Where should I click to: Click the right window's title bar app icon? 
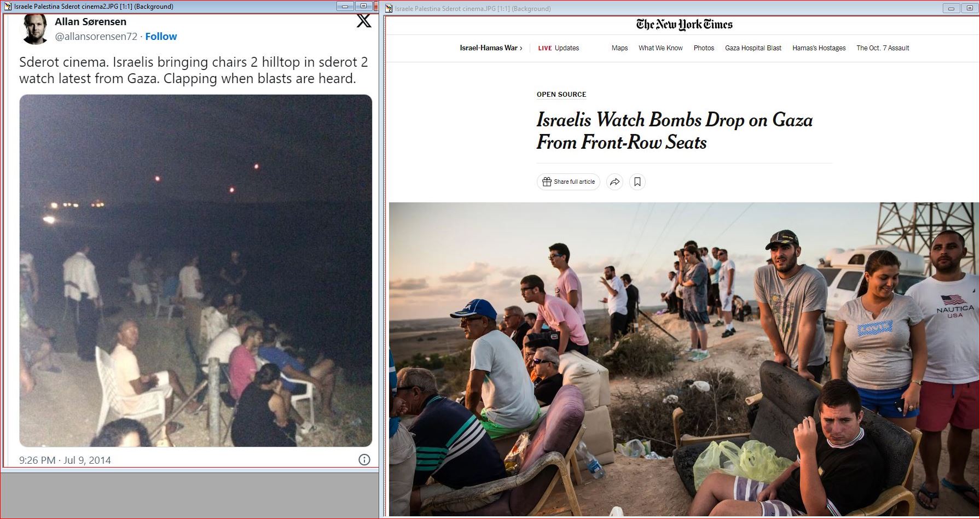[389, 9]
